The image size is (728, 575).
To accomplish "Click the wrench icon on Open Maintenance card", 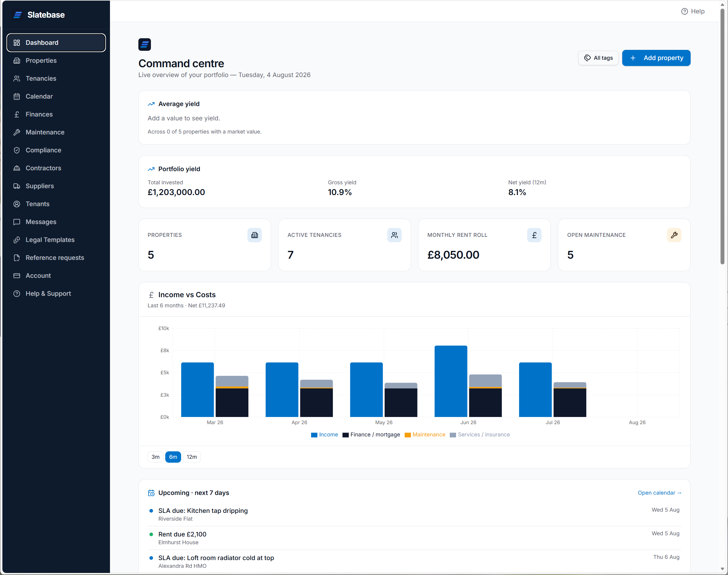I will click(674, 235).
